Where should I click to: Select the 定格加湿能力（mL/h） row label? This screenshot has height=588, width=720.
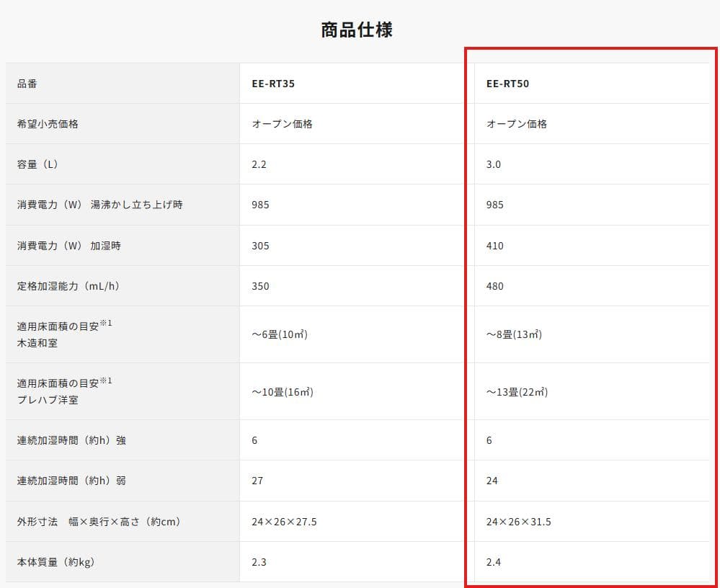tap(65, 285)
